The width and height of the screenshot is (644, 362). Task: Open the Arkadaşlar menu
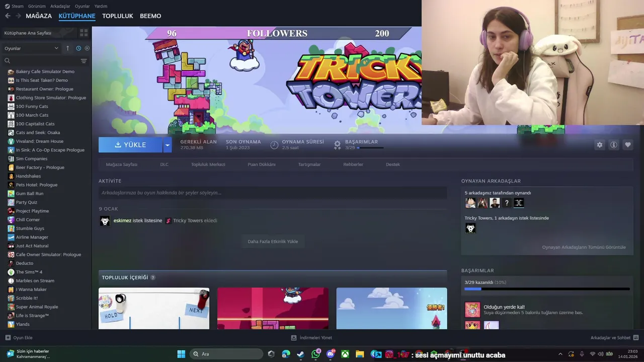coord(60,6)
